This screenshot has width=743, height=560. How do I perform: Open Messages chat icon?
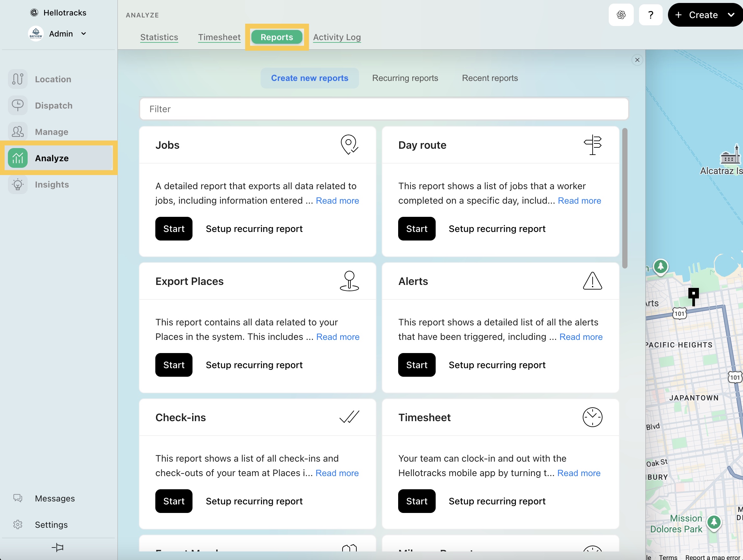pyautogui.click(x=18, y=498)
